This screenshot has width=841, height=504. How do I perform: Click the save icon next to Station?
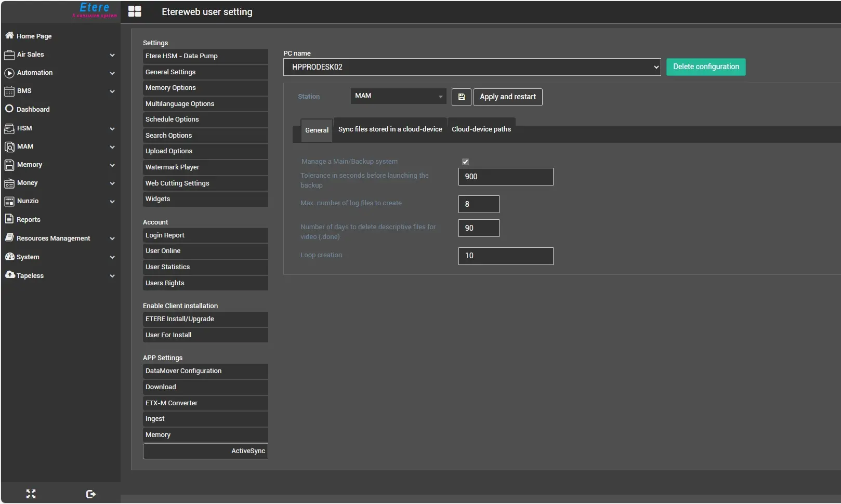[x=461, y=97]
